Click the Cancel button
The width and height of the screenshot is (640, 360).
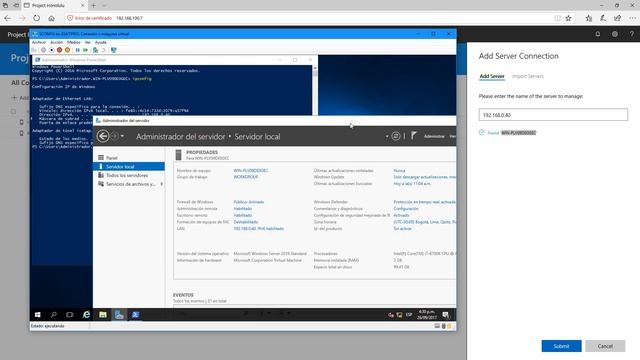[x=605, y=346]
